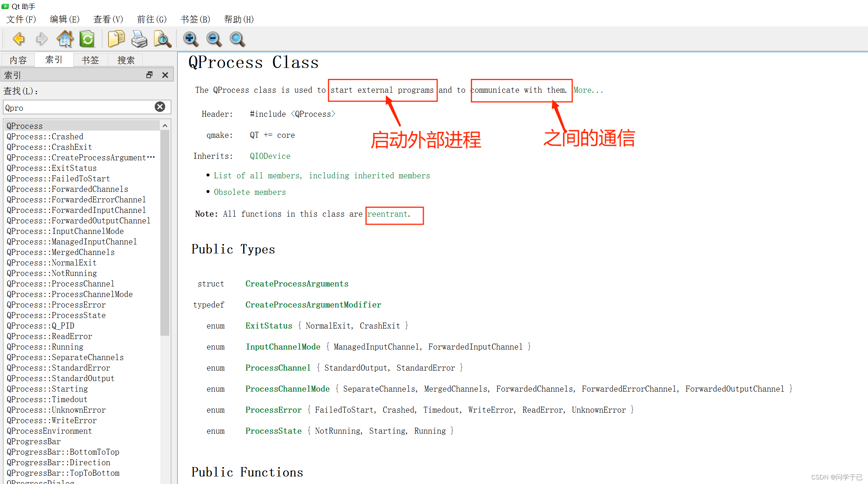The height and width of the screenshot is (484, 868).
Task: Print the current document
Action: [x=139, y=39]
